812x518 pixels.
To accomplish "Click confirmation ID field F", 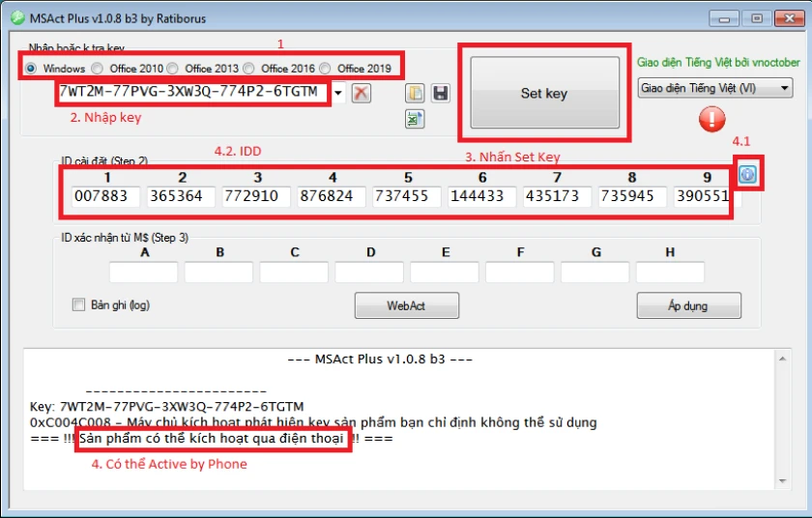I will (520, 273).
